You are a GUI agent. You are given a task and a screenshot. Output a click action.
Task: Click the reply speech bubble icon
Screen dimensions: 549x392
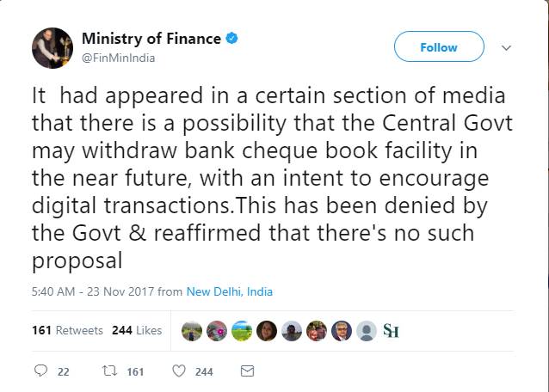click(40, 371)
